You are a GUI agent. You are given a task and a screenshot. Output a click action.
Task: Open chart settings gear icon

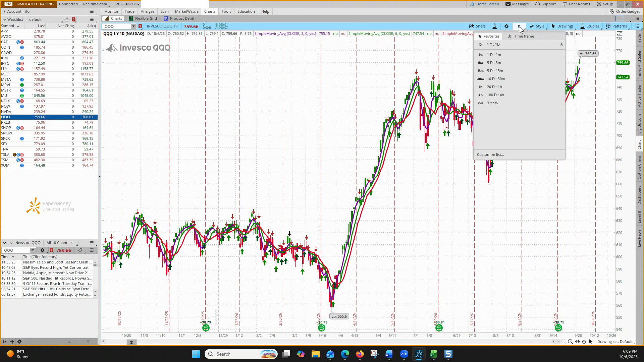click(506, 26)
